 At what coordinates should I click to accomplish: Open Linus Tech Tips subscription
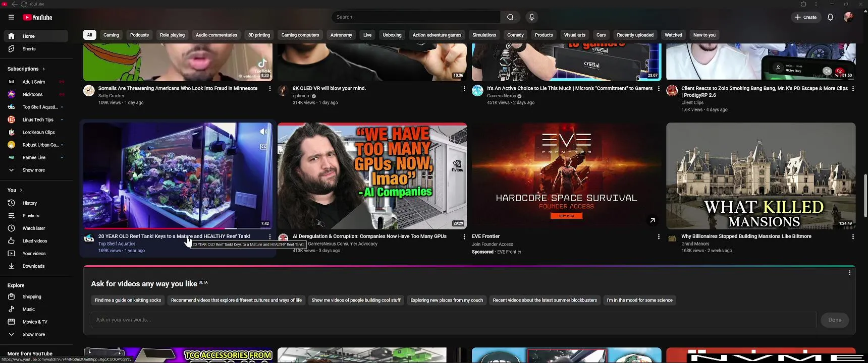(x=35, y=120)
